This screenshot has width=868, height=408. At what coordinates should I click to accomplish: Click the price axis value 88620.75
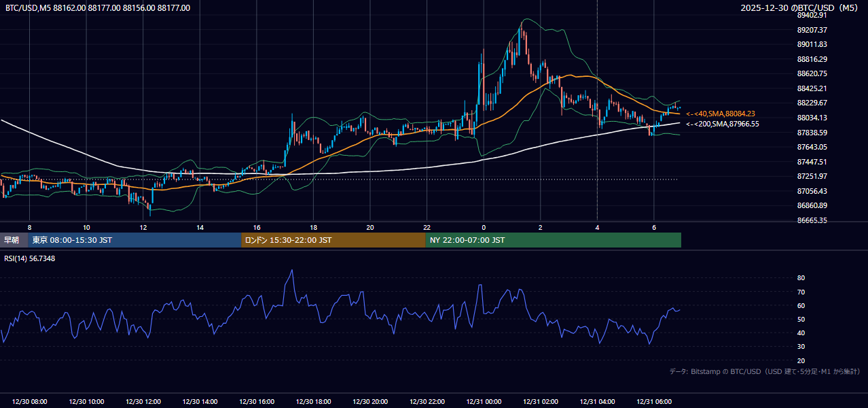[x=812, y=73]
